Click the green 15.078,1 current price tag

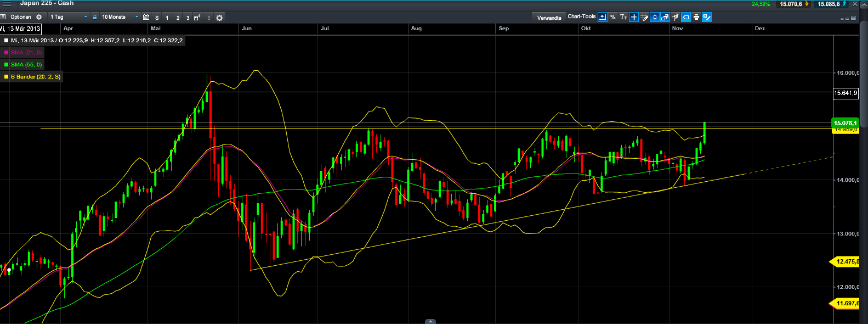[x=846, y=123]
